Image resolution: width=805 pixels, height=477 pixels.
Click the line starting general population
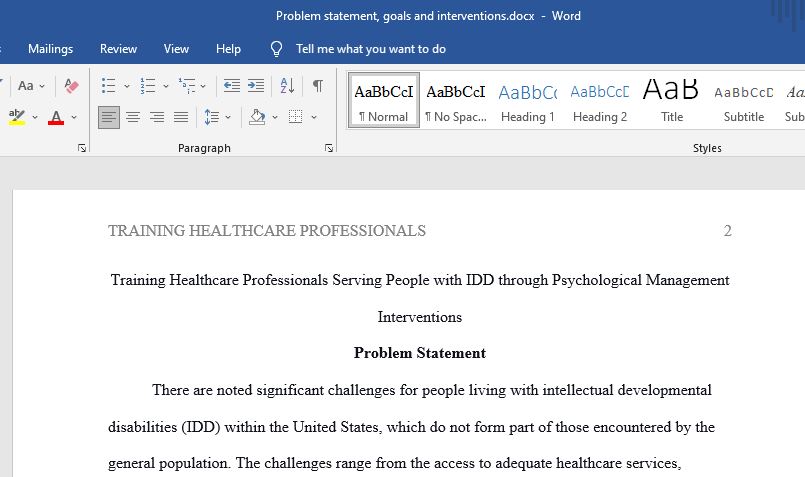tap(394, 463)
